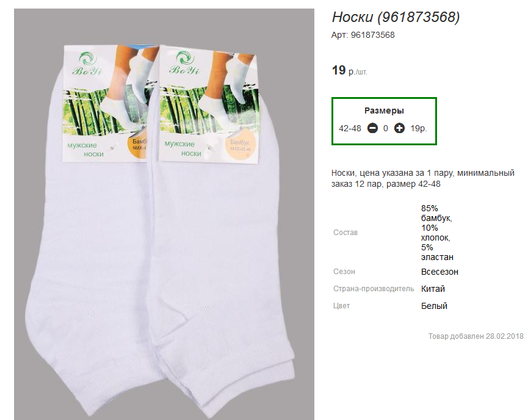Click the article number Арт: 961873568
The width and height of the screenshot is (528, 420).
(x=363, y=35)
